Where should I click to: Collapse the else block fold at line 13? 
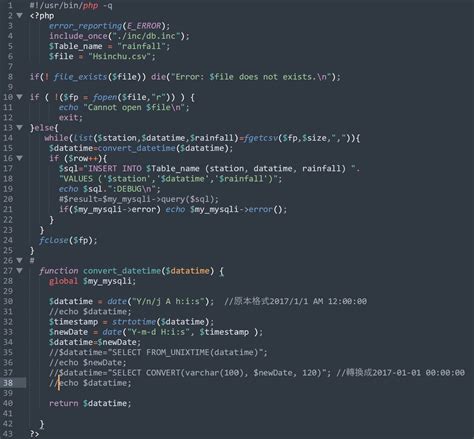(x=20, y=128)
